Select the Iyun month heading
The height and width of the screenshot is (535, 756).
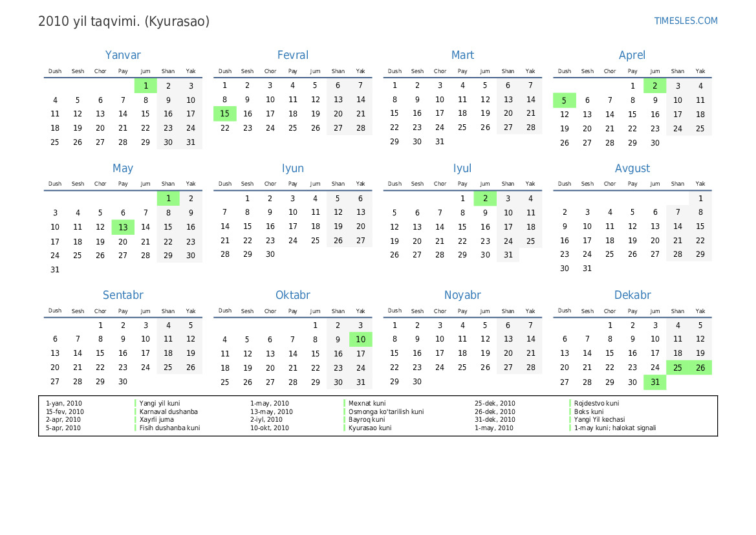tap(293, 168)
